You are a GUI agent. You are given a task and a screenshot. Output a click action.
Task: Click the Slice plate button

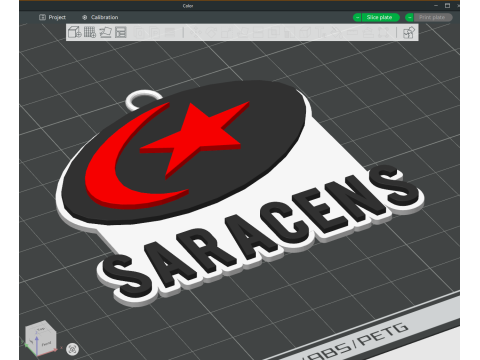pos(380,17)
